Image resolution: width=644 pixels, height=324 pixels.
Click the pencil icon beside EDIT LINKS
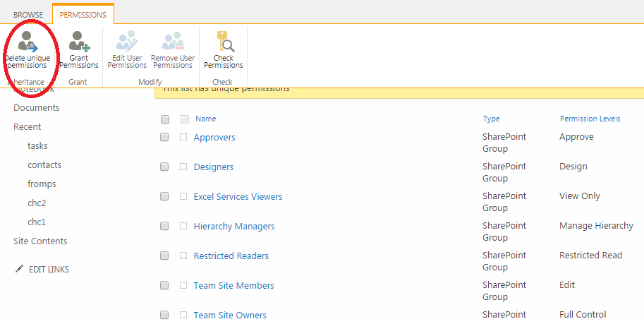tap(19, 269)
